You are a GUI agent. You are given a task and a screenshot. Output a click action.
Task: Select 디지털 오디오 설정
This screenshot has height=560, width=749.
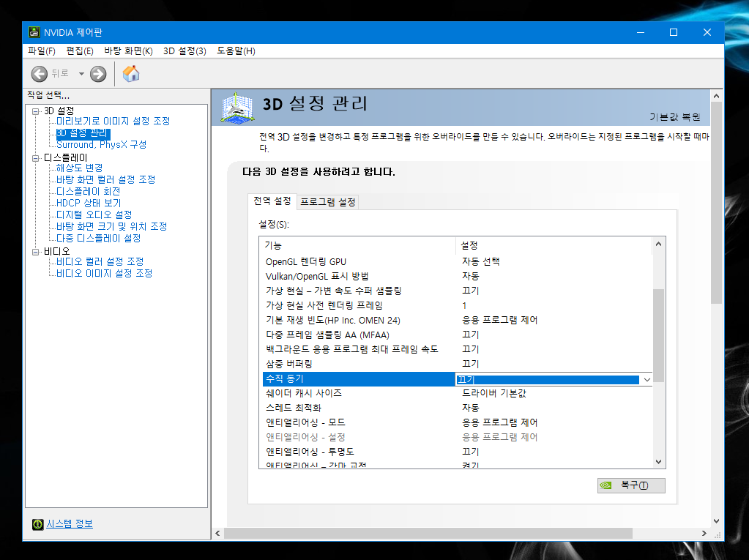94,214
